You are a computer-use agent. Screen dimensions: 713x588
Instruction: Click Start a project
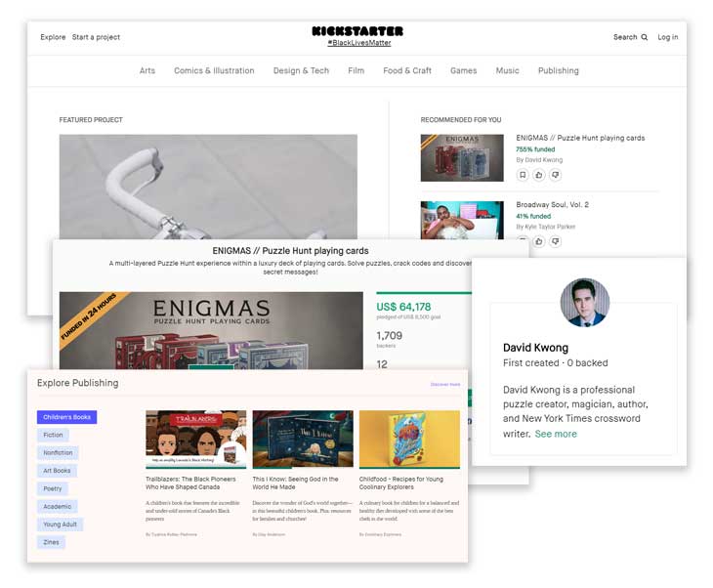pos(96,37)
